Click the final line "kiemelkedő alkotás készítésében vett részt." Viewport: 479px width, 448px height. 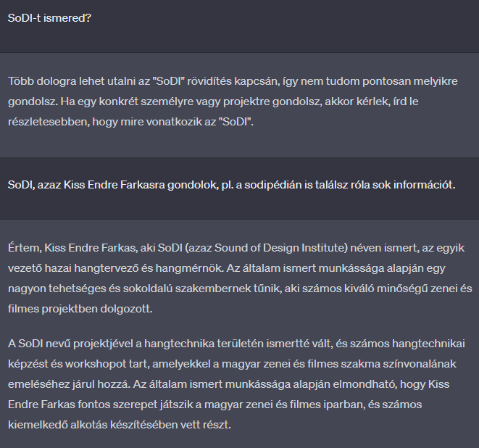pyautogui.click(x=120, y=425)
